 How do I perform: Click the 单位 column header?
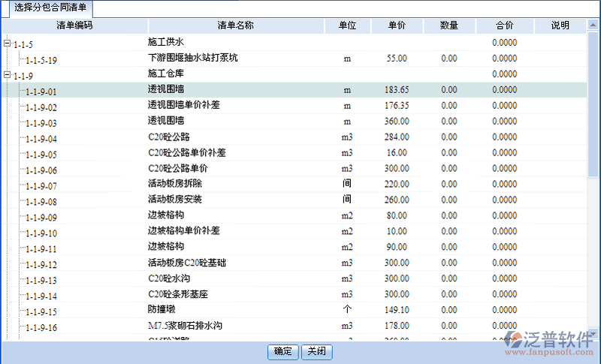click(347, 26)
